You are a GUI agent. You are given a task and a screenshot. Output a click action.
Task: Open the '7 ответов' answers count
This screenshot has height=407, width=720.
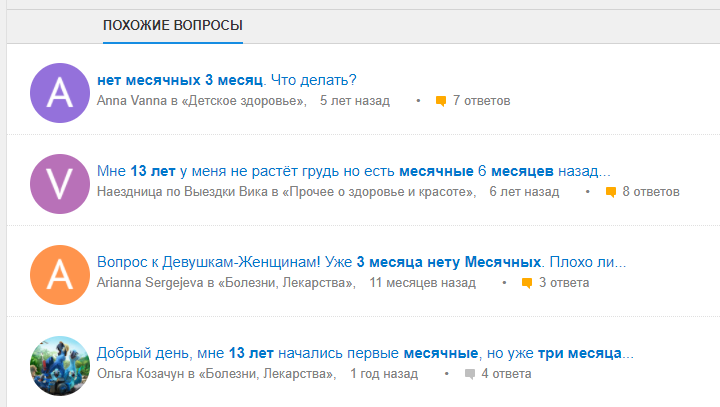481,101
